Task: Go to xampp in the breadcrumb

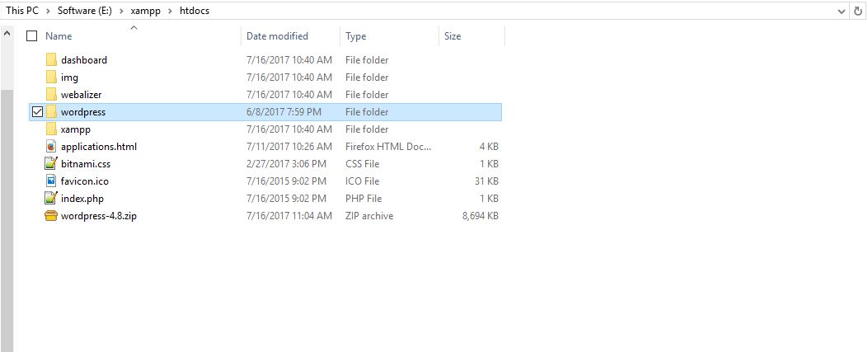Action: tap(146, 11)
